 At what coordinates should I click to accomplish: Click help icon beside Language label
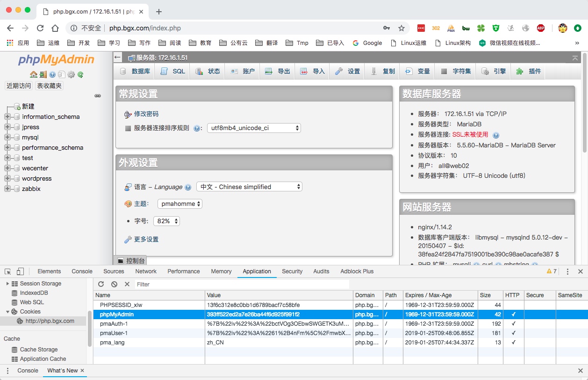tap(188, 187)
